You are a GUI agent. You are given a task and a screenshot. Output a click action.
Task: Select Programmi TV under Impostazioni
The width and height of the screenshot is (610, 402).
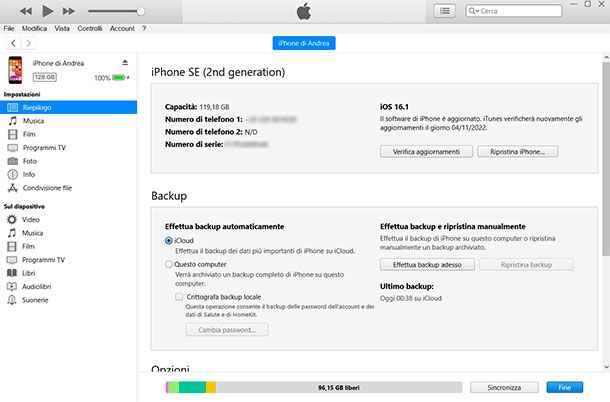click(x=44, y=147)
